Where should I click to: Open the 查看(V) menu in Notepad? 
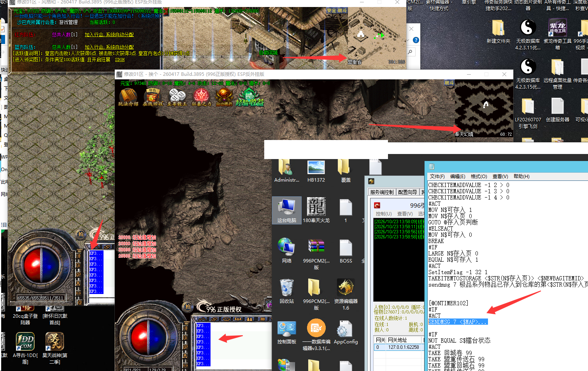coord(500,177)
